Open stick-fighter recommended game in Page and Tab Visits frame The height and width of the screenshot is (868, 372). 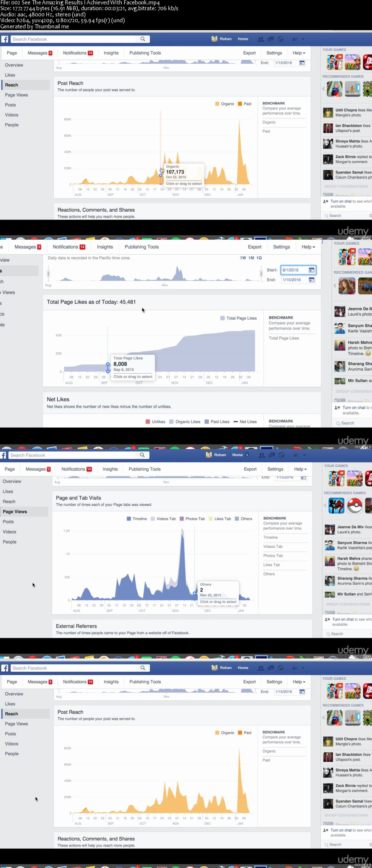[x=336, y=505]
